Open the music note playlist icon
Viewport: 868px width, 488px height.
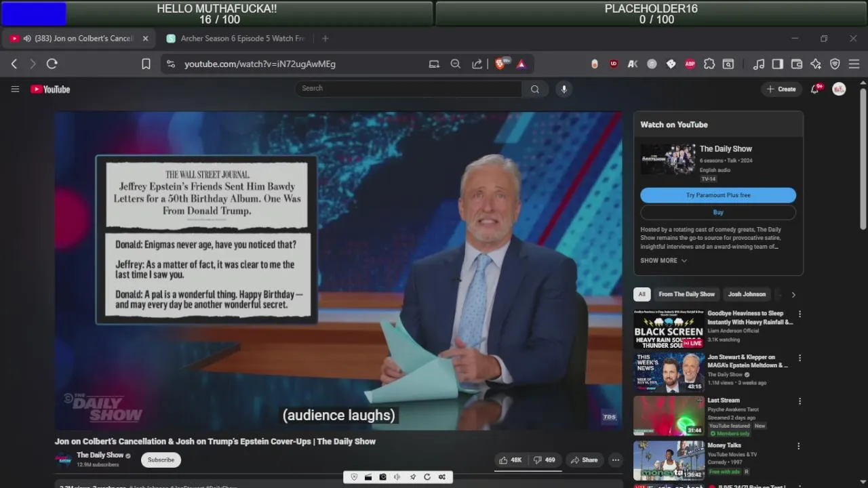759,64
